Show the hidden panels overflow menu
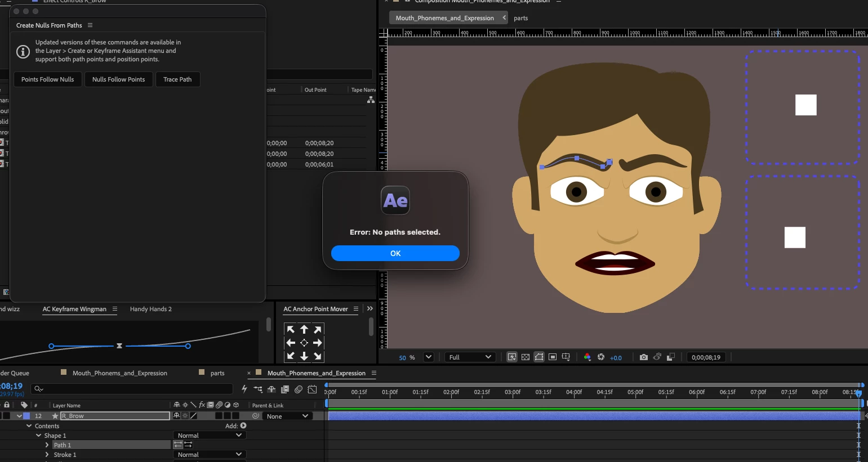868x462 pixels. tap(370, 309)
